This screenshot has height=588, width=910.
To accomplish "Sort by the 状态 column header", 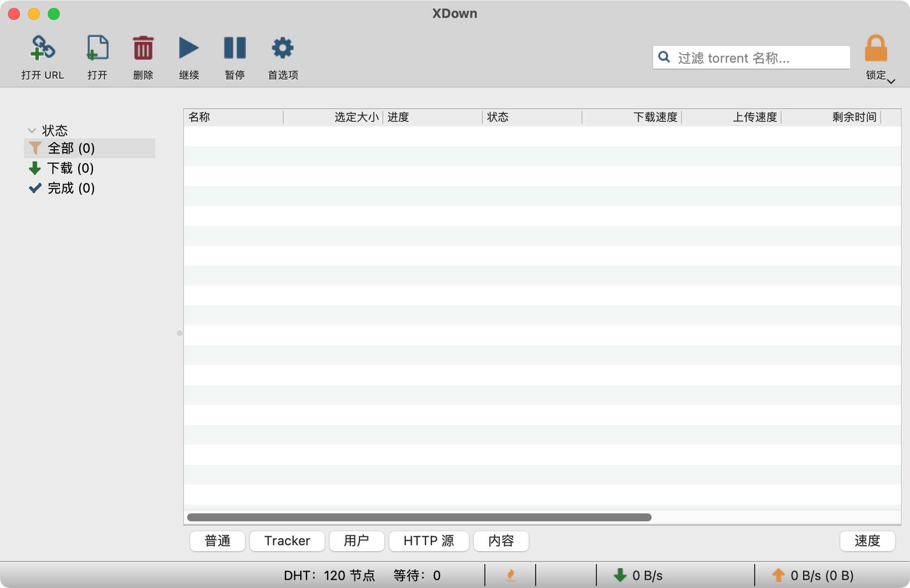I will point(532,117).
